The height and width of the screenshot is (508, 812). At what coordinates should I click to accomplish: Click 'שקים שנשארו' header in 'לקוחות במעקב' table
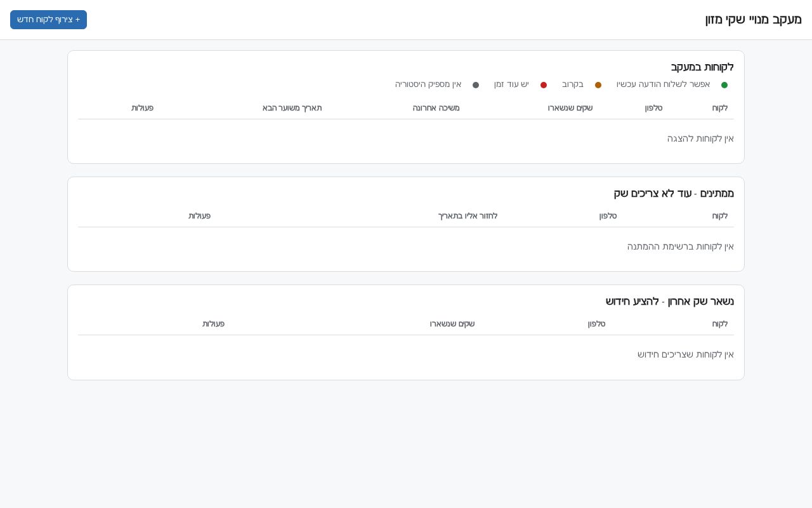pyautogui.click(x=570, y=108)
